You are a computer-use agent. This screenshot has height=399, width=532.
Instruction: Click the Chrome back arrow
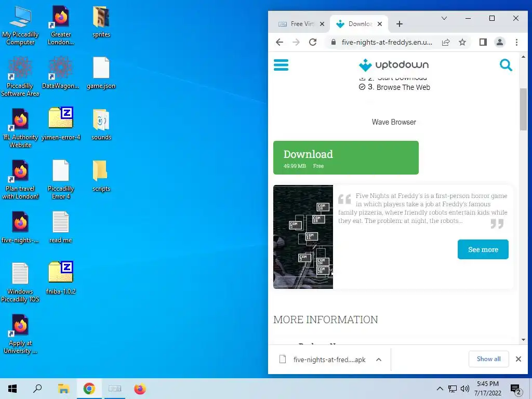(279, 42)
